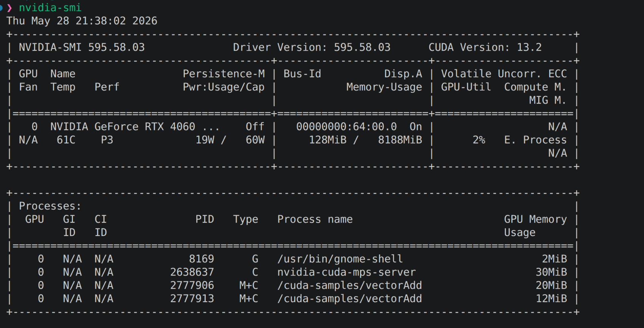Click the persistence value Off
The width and height of the screenshot is (644, 328).
click(255, 127)
